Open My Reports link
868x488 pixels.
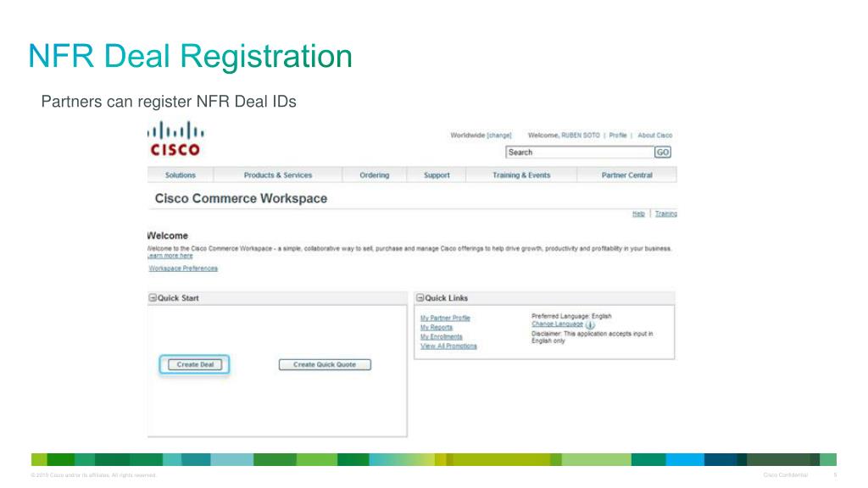tap(437, 328)
